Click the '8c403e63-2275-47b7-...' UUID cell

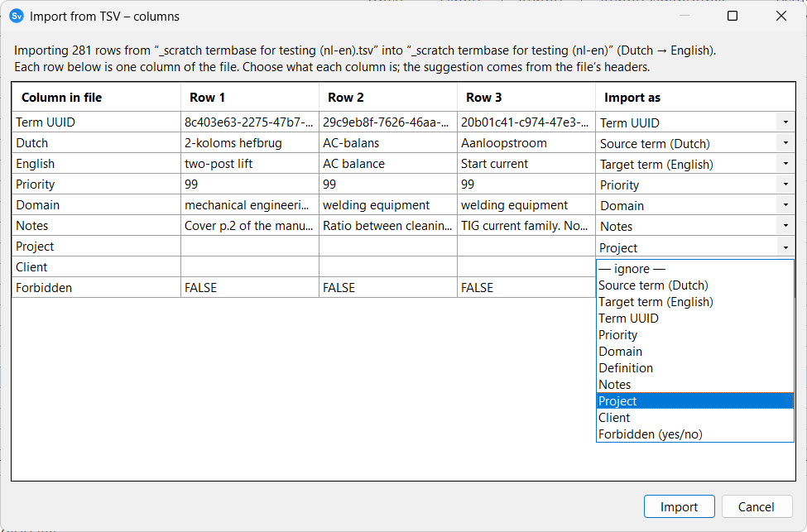[x=250, y=122]
